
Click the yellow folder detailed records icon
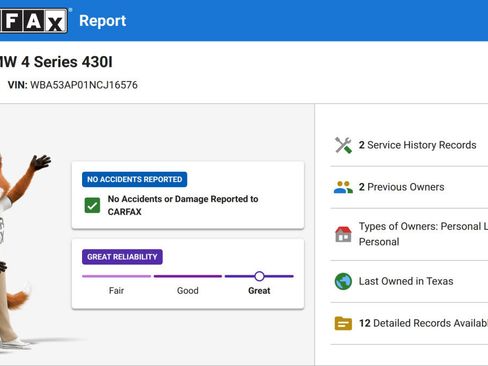[343, 323]
